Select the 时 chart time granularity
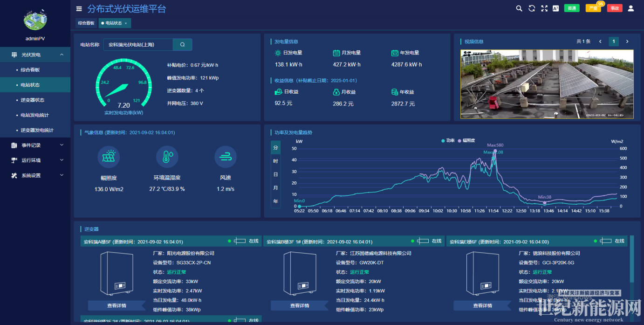This screenshot has height=325, width=644. click(x=275, y=161)
